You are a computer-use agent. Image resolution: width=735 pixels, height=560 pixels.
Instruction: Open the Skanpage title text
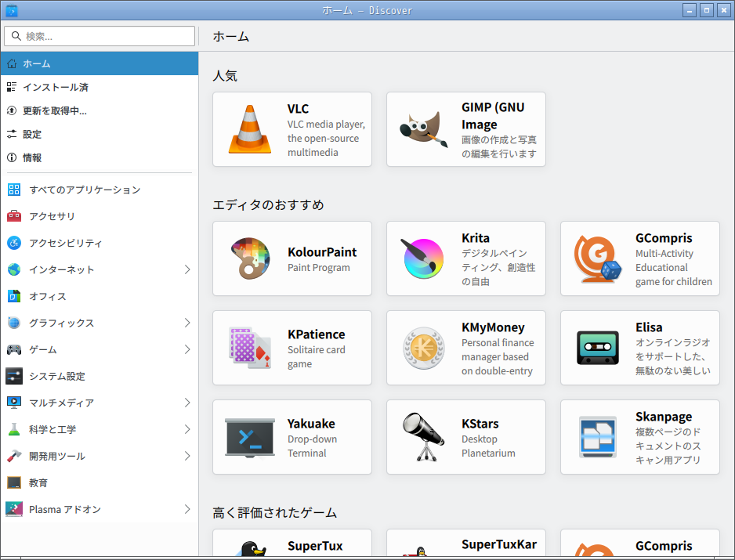[664, 417]
